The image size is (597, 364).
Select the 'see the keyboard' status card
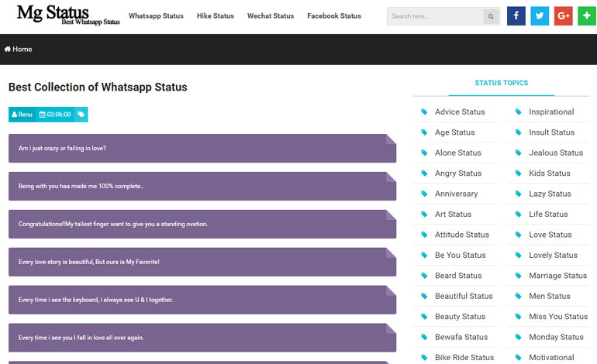click(x=202, y=300)
